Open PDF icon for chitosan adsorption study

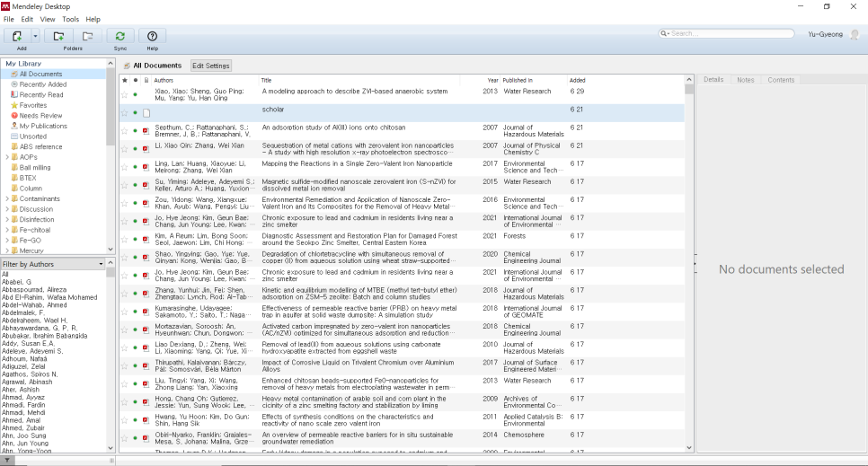[146, 130]
